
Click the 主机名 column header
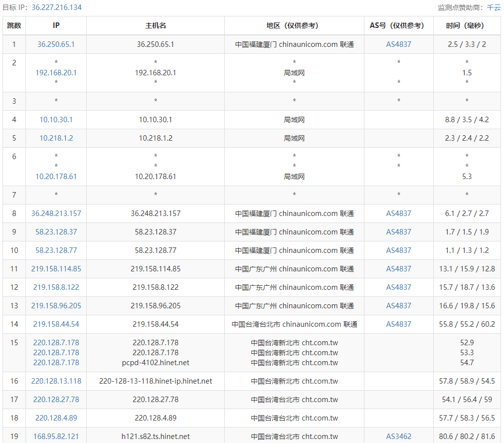(x=156, y=25)
